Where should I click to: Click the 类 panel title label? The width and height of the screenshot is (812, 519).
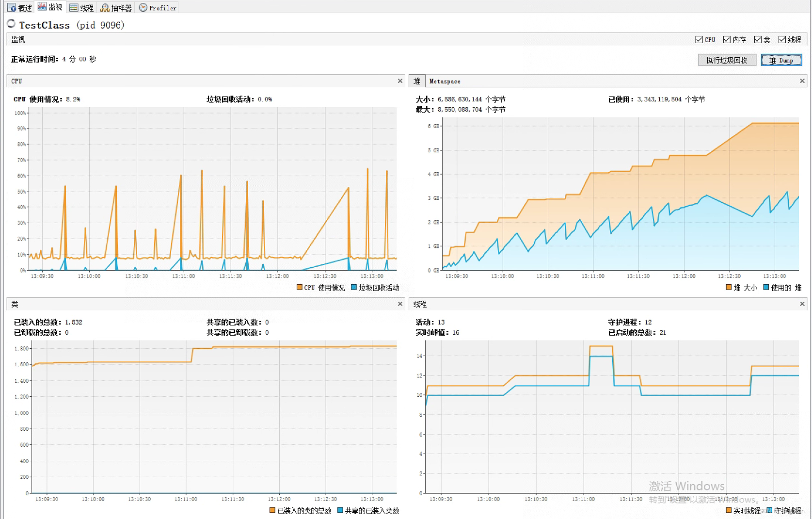coord(15,304)
